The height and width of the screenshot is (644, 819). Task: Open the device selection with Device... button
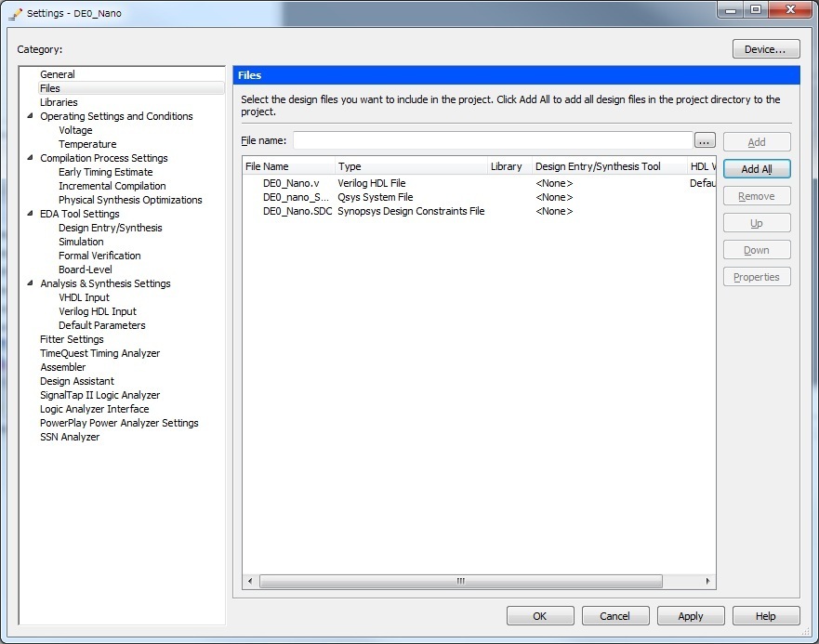click(765, 47)
